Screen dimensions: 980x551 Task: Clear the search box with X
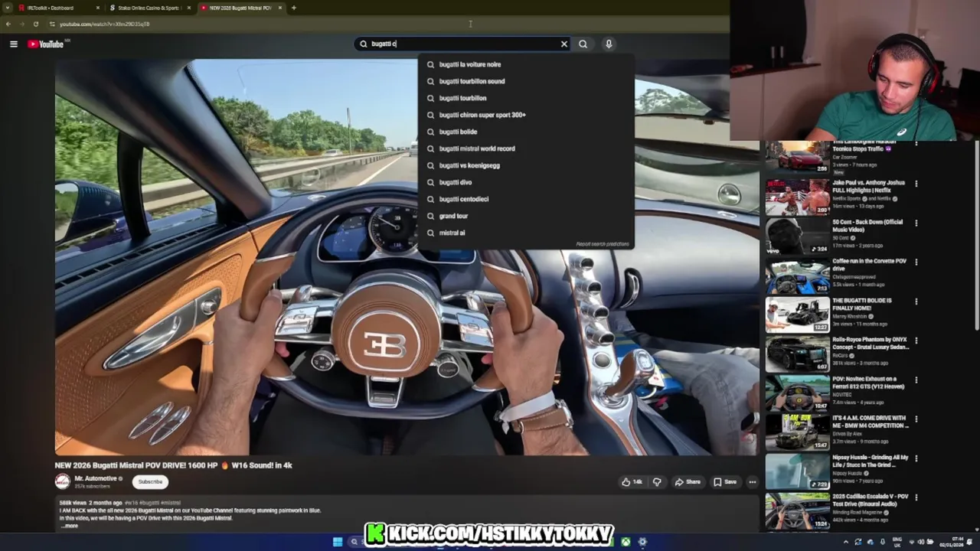coord(564,44)
